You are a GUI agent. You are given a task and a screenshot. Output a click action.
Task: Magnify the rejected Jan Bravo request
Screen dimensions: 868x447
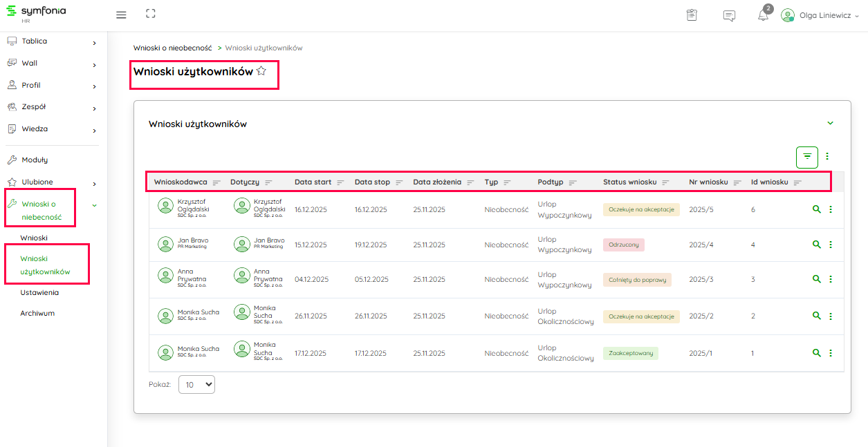click(816, 245)
